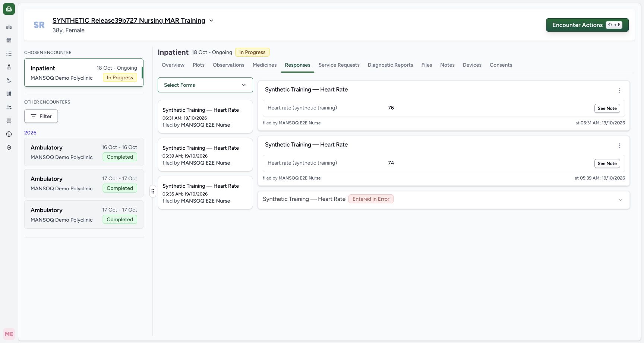Open the Diagnostic Reports tab
The width and height of the screenshot is (644, 343).
coord(390,65)
